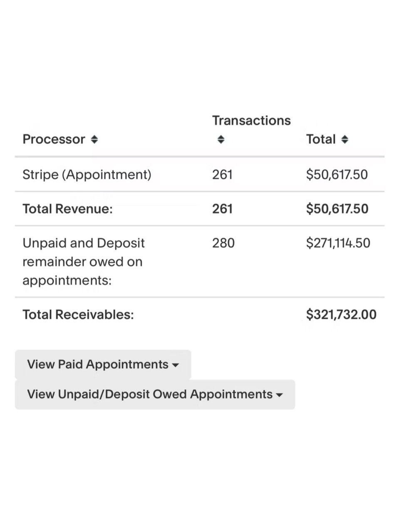Expand View Unpaid/Deposit Owed Appointments caret

pyautogui.click(x=279, y=395)
